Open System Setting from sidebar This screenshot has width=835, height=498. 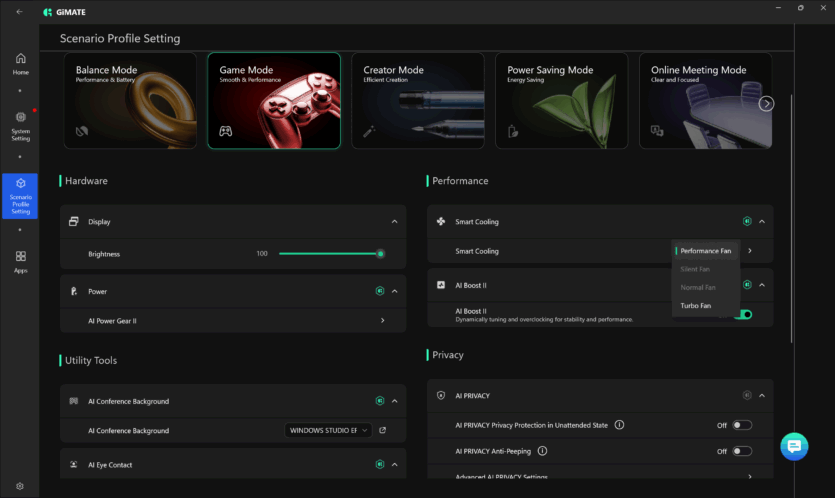(x=20, y=124)
